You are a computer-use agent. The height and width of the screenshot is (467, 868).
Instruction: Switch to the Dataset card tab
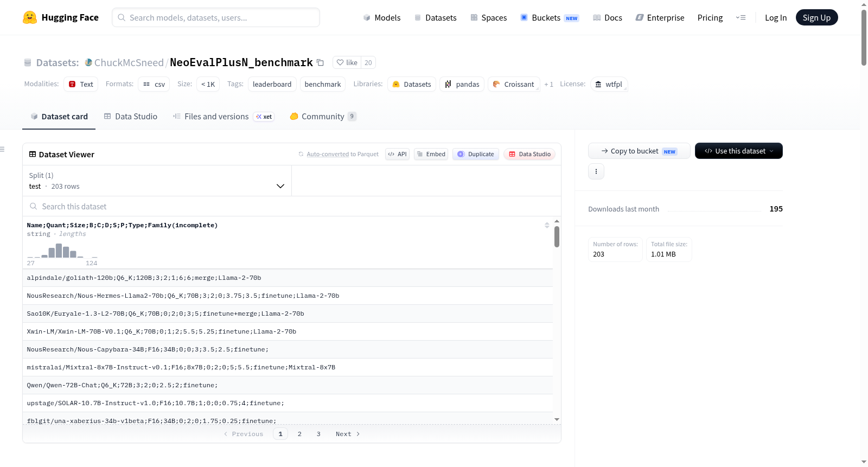[x=59, y=117]
